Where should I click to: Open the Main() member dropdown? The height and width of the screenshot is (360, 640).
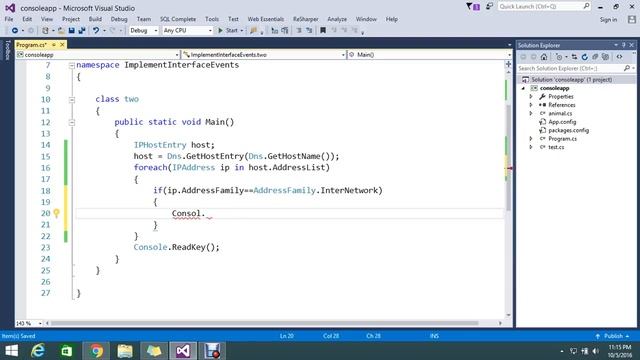(430, 55)
